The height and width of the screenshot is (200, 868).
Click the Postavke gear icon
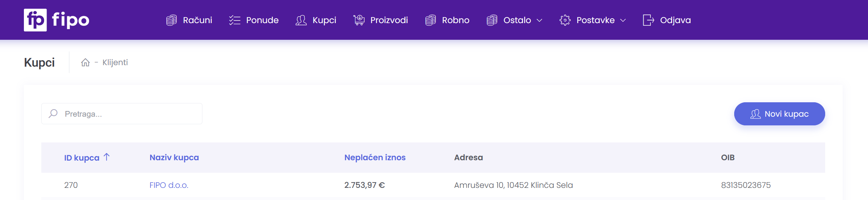pyautogui.click(x=565, y=20)
